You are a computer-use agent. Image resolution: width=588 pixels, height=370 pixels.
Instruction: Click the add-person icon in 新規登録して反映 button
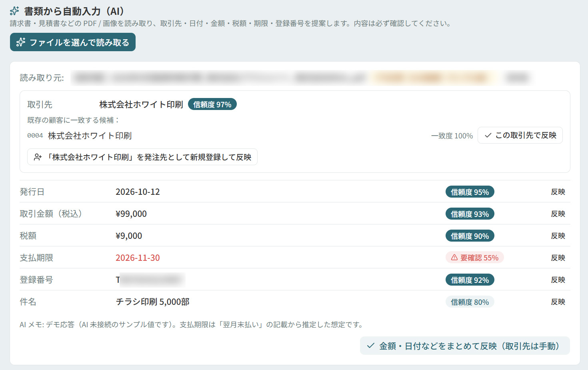click(x=38, y=157)
